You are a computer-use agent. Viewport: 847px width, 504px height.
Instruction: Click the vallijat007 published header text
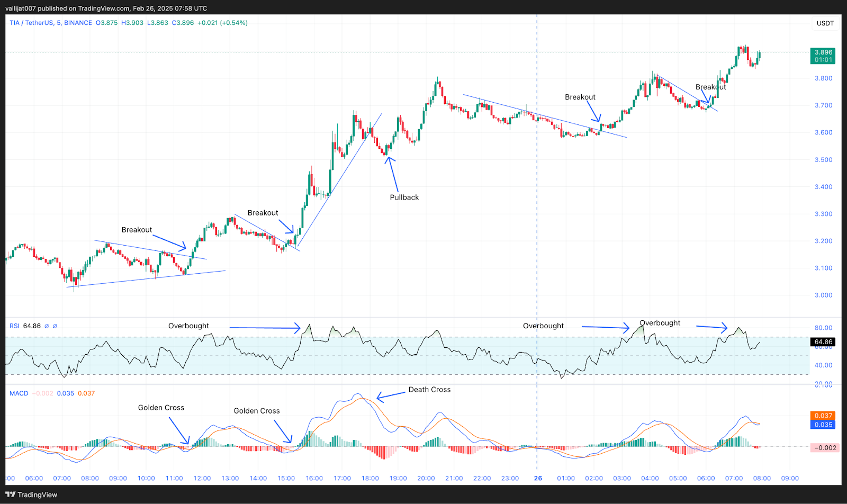tap(106, 8)
